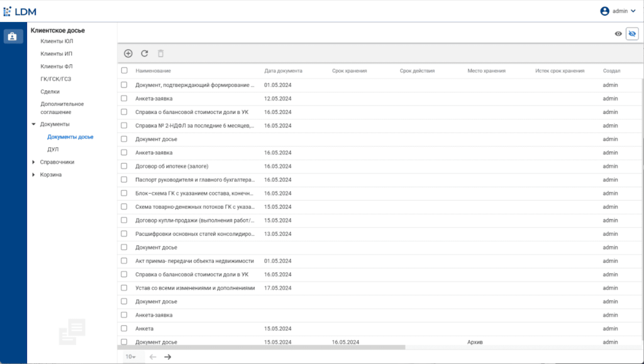The width and height of the screenshot is (644, 364).
Task: Click the admin user avatar icon
Action: [605, 11]
